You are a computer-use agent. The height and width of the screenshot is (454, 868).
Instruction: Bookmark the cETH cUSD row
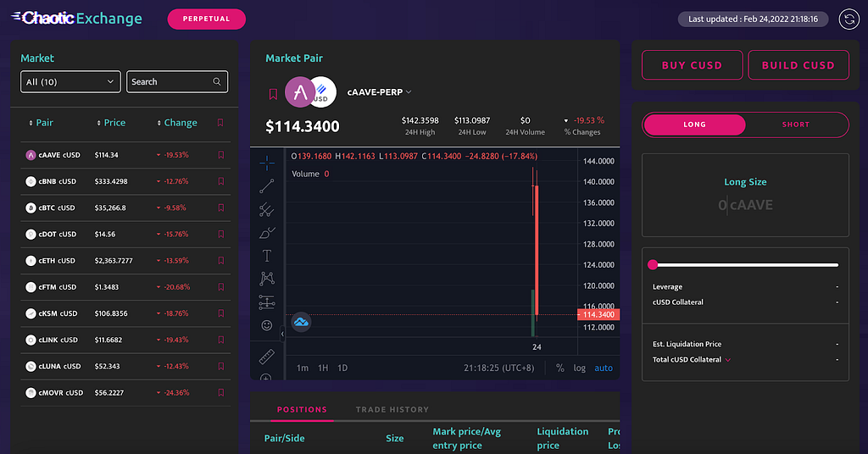[x=221, y=260]
